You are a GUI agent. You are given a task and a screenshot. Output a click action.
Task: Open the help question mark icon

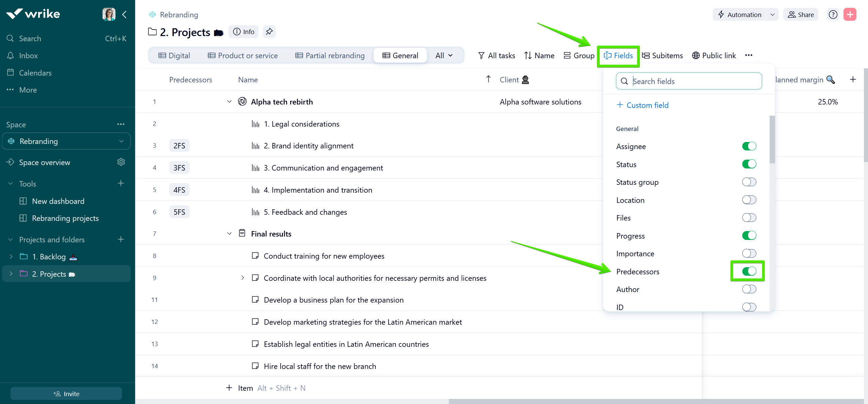(x=833, y=15)
